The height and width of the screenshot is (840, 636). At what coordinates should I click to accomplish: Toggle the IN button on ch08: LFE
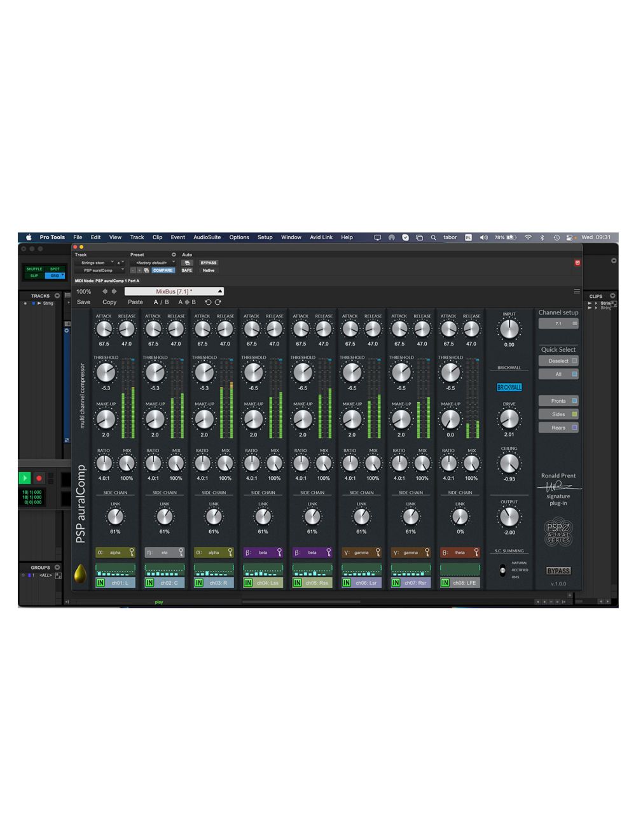coord(446,582)
